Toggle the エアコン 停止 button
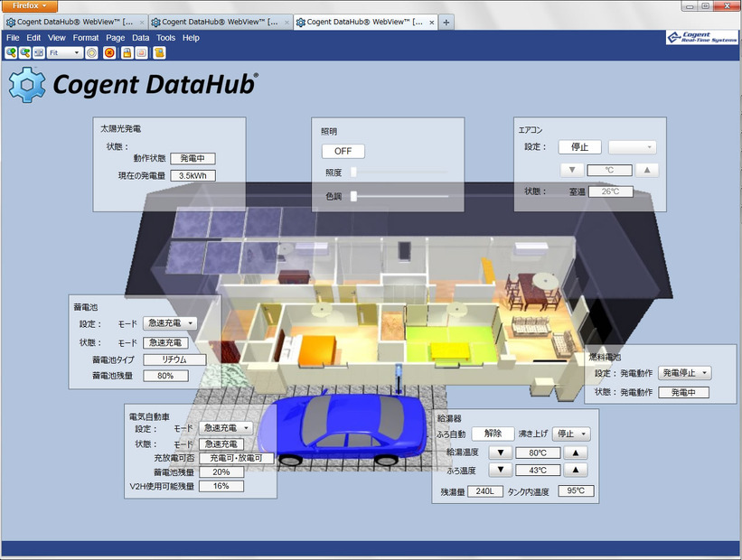Image resolution: width=742 pixels, height=560 pixels. click(579, 147)
